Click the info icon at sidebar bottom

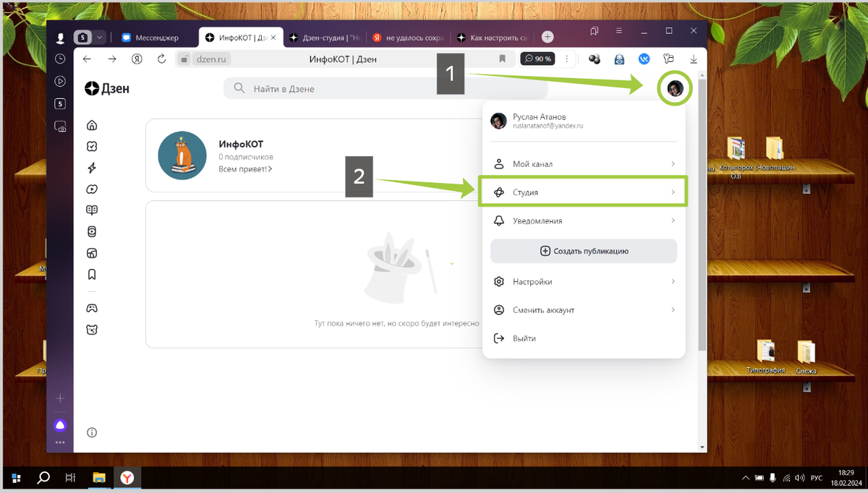click(x=92, y=432)
